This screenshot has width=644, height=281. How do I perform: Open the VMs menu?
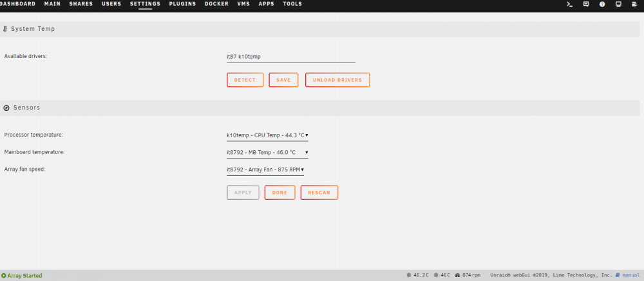click(x=243, y=4)
